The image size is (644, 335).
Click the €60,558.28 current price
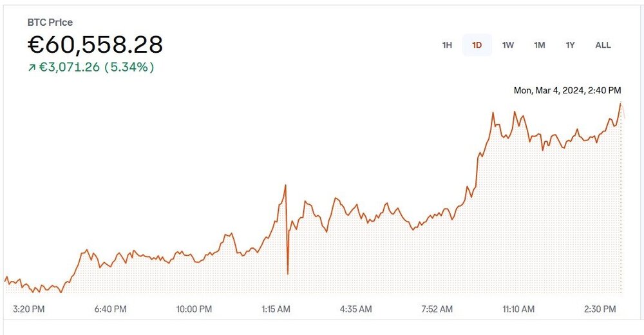(x=95, y=44)
